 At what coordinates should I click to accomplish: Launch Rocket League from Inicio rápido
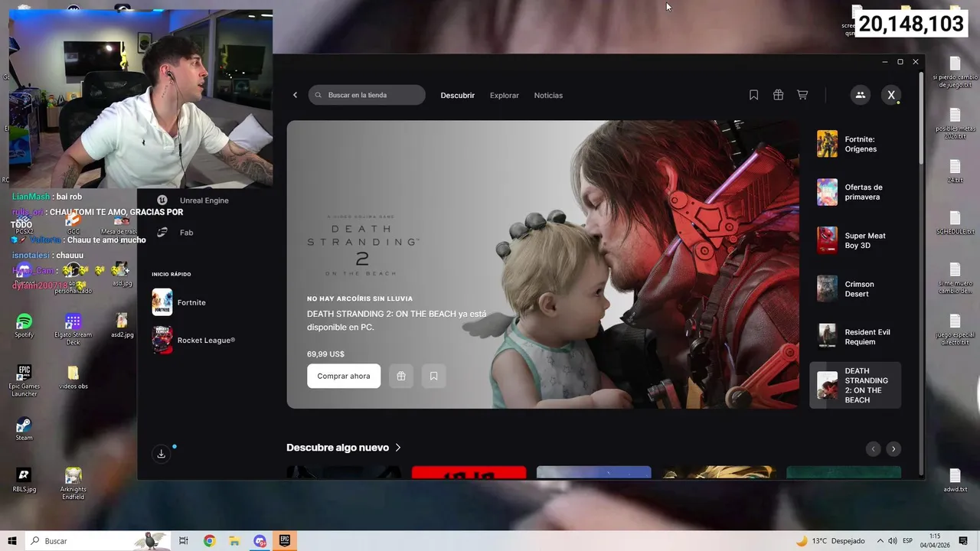(x=194, y=340)
